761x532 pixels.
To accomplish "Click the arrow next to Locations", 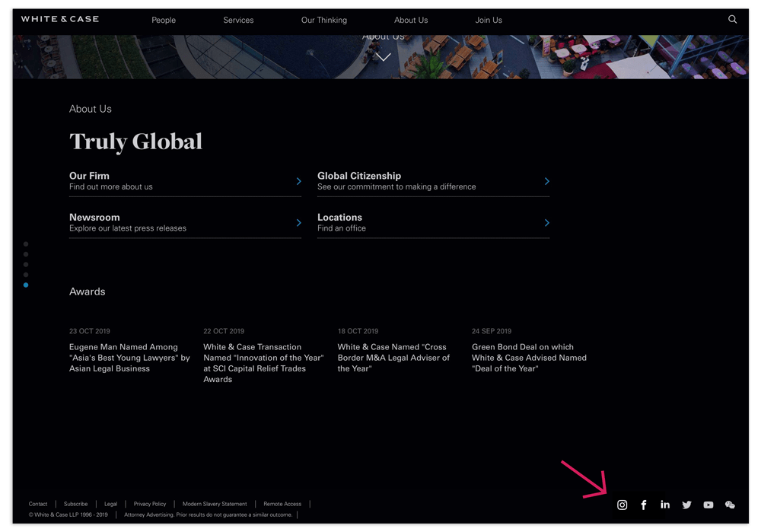I will (x=547, y=223).
